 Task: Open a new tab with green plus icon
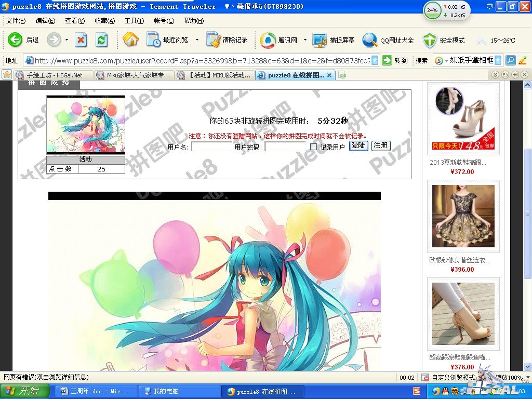point(342,75)
